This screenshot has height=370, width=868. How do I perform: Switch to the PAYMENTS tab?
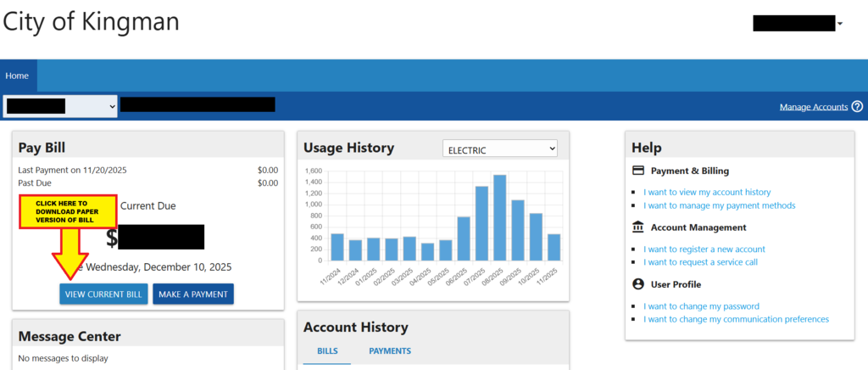390,351
